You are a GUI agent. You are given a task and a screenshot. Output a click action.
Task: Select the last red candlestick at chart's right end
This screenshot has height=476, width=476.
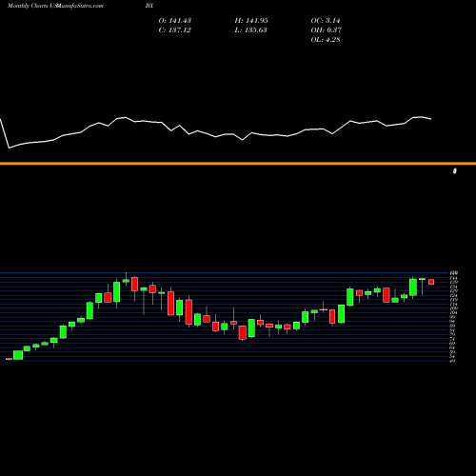[431, 282]
